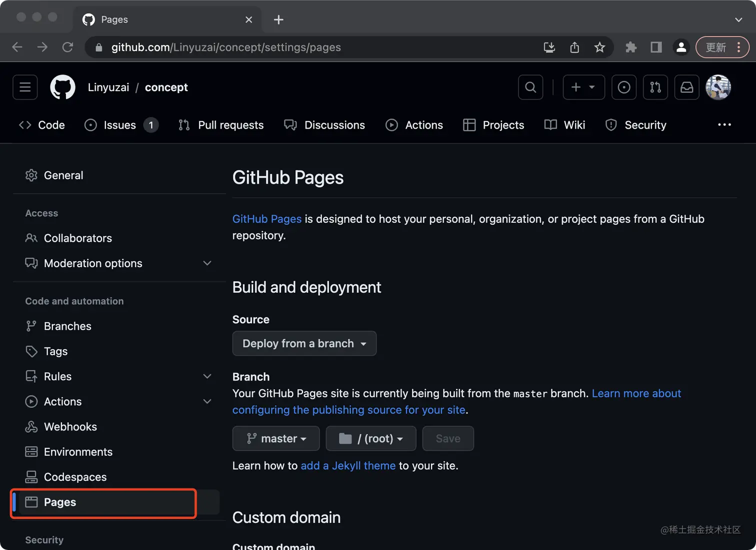Open the add a Jekyll theme link
Viewport: 756px width, 550px height.
[348, 466]
